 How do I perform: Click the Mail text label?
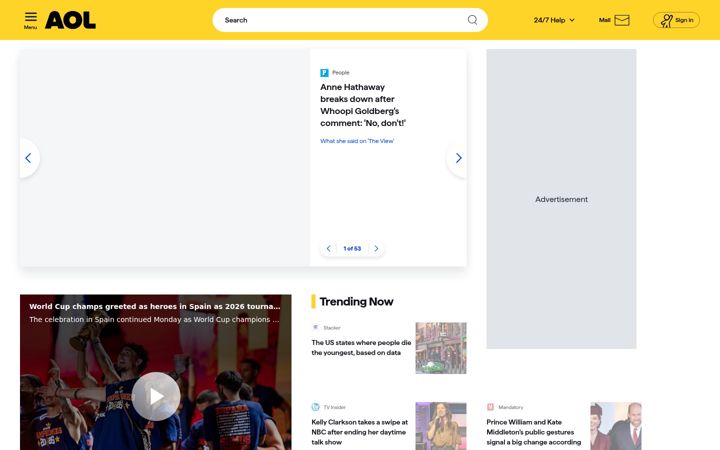pos(605,20)
